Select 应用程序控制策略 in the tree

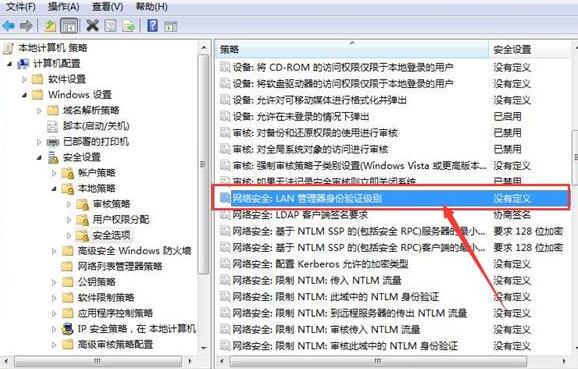click(115, 313)
